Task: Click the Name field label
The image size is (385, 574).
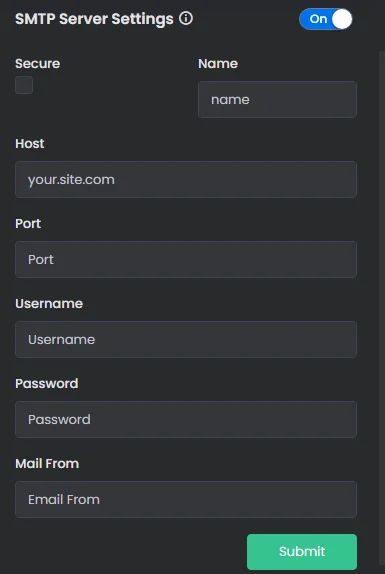Action: point(218,64)
